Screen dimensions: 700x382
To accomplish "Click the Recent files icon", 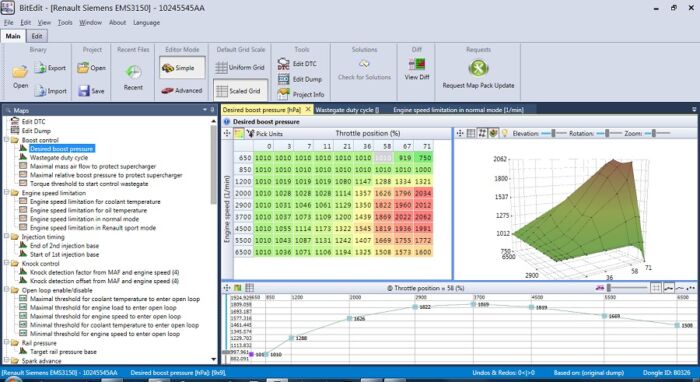I will tap(133, 72).
